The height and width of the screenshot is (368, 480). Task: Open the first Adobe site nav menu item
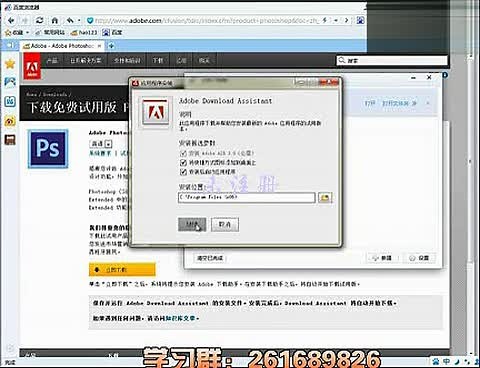point(52,60)
